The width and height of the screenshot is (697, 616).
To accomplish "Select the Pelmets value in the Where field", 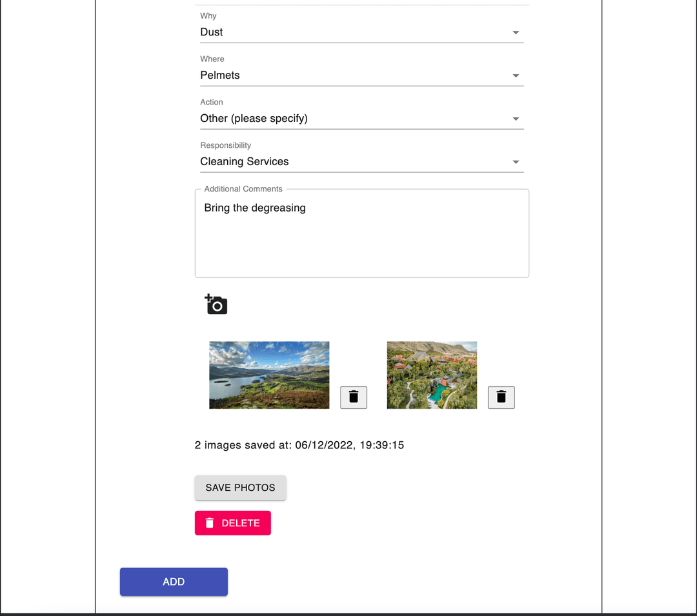I will click(x=220, y=75).
